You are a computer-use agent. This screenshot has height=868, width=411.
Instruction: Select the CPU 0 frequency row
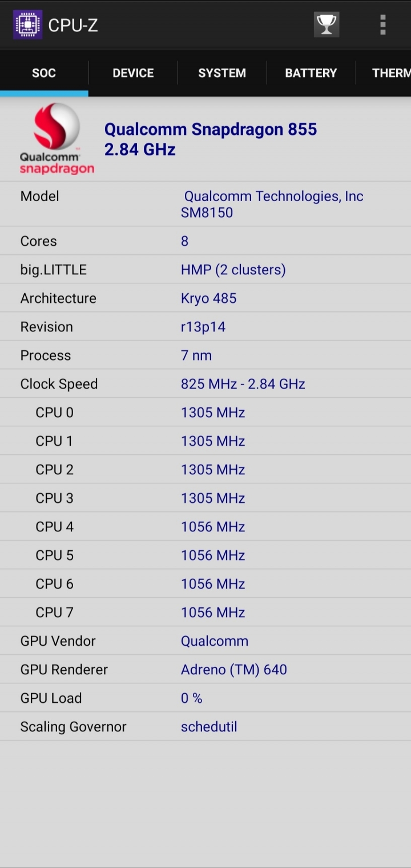(x=205, y=412)
